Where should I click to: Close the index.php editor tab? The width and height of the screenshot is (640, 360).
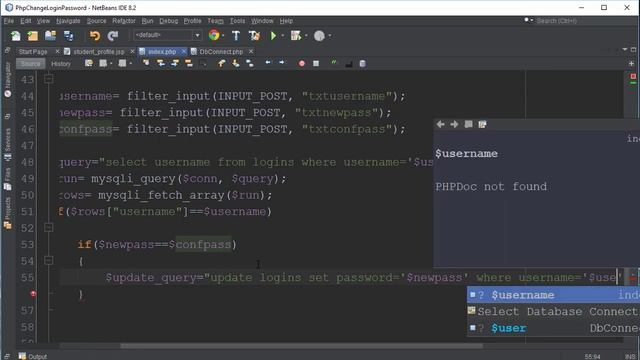(184, 51)
